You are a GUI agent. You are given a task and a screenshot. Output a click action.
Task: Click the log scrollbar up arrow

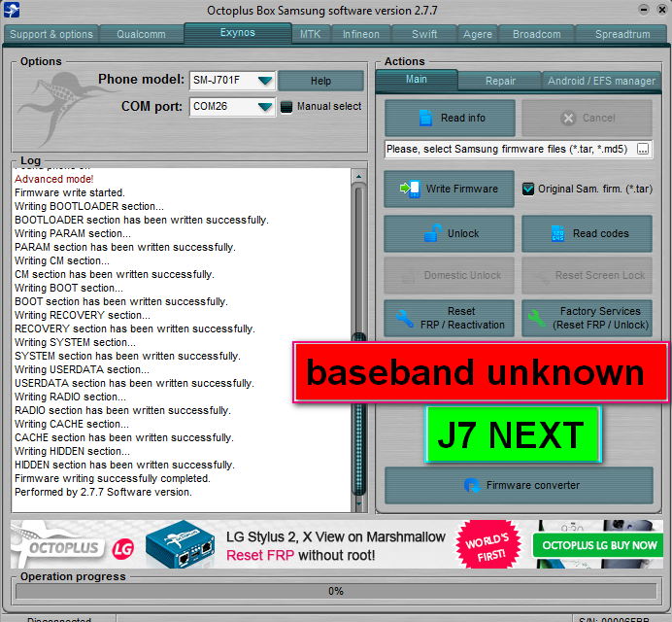(358, 176)
